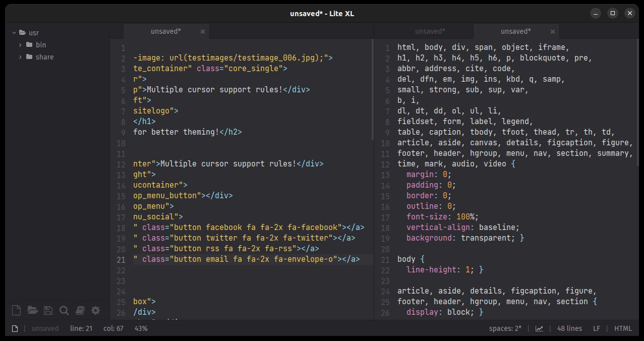This screenshot has width=644, height=341.
Task: Toggle line ending mode by clicking LF
Action: [596, 328]
